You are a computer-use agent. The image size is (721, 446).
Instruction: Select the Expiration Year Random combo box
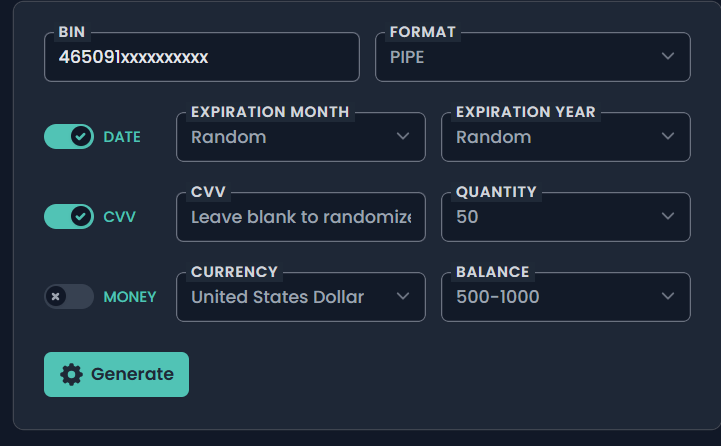(x=565, y=137)
